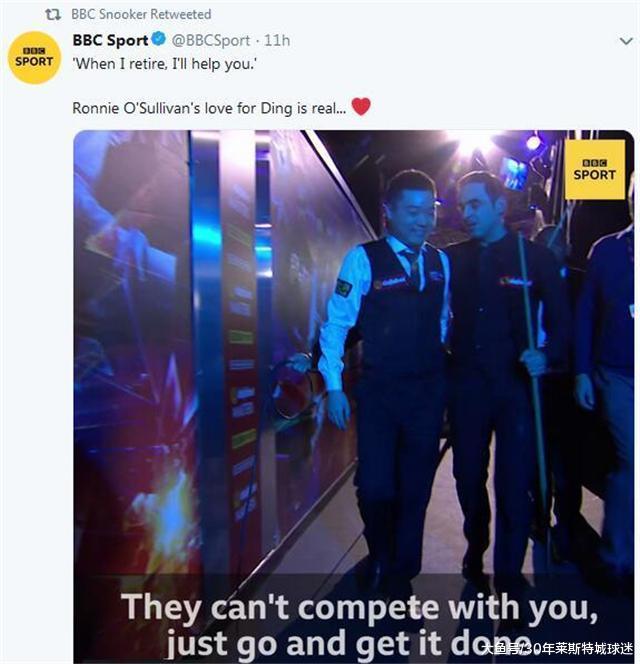The width and height of the screenshot is (640, 664).
Task: Click the retweet arrows icon above tweet
Action: coord(53,15)
